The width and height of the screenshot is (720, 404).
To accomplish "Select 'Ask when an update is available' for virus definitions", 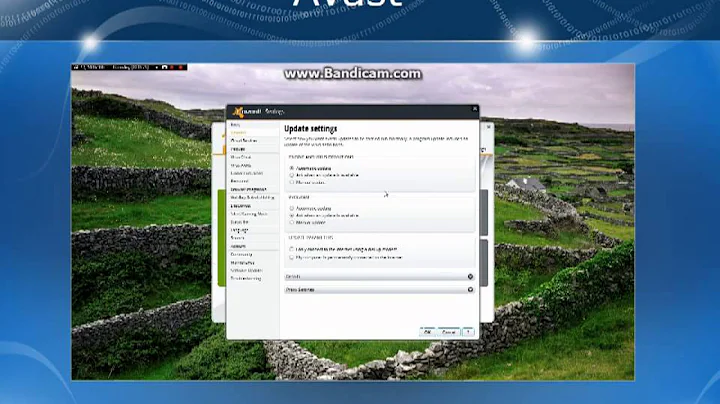I will tap(292, 175).
